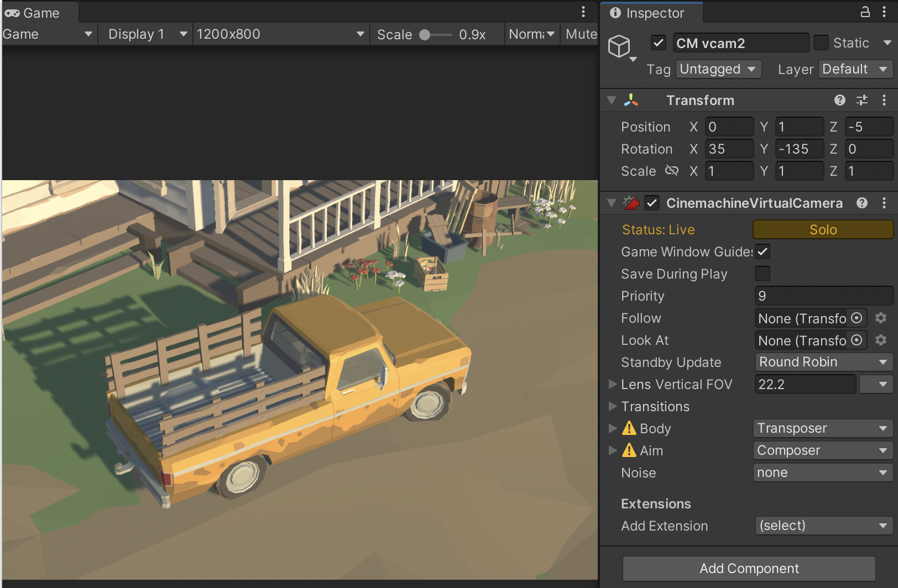The height and width of the screenshot is (588, 898).
Task: Open the Untagged tag dropdown
Action: coord(718,69)
